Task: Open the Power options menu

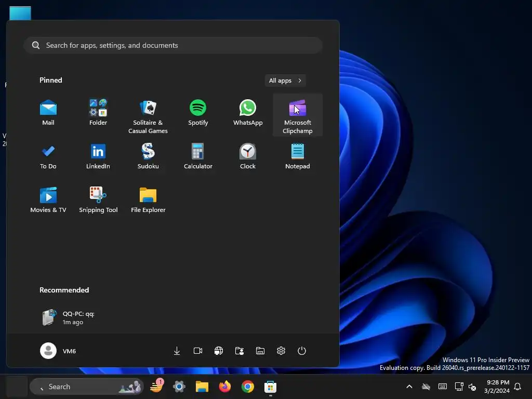Action: tap(302, 351)
